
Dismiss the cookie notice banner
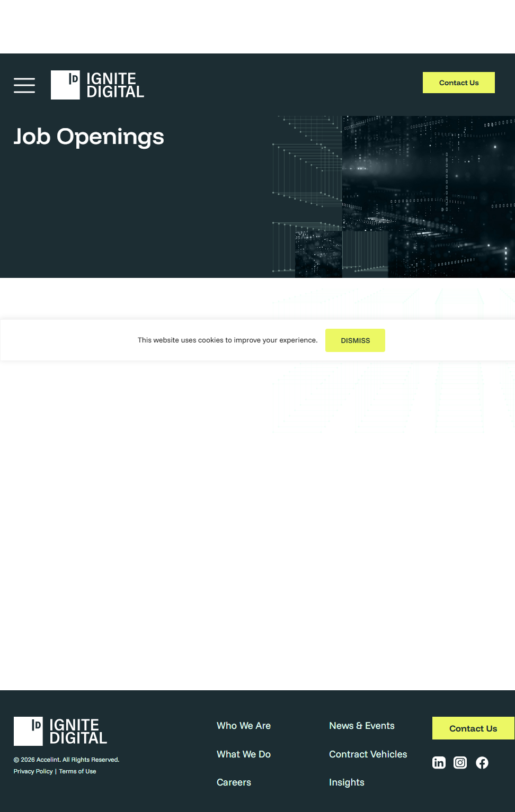tap(355, 340)
